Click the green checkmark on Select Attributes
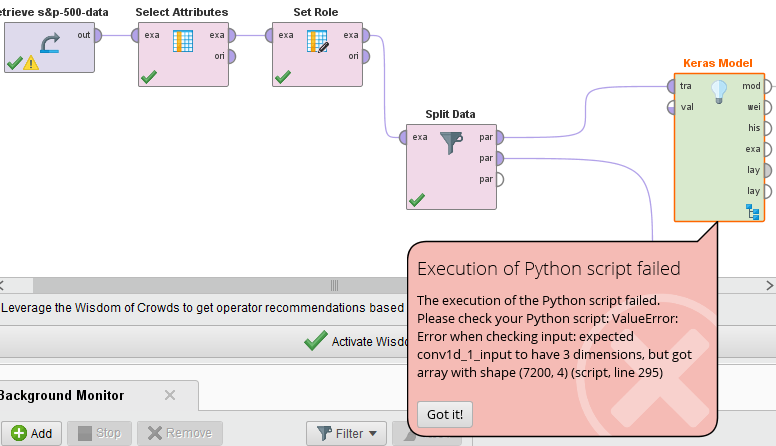Viewport: 776px width, 446px height. pos(148,77)
